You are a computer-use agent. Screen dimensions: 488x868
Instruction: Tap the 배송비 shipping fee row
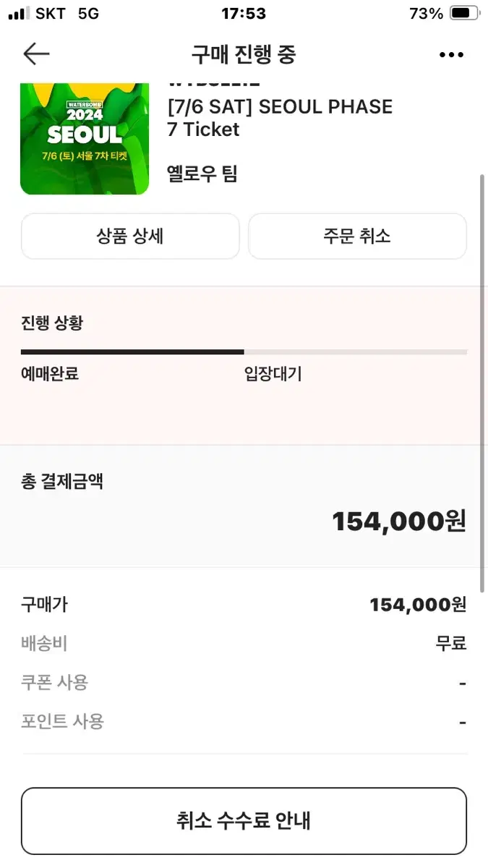pyautogui.click(x=244, y=643)
